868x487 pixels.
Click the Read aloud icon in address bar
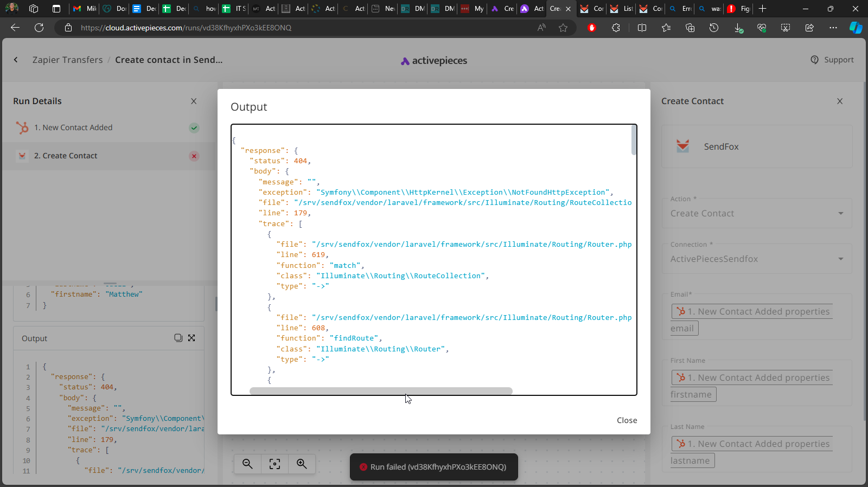tap(541, 28)
